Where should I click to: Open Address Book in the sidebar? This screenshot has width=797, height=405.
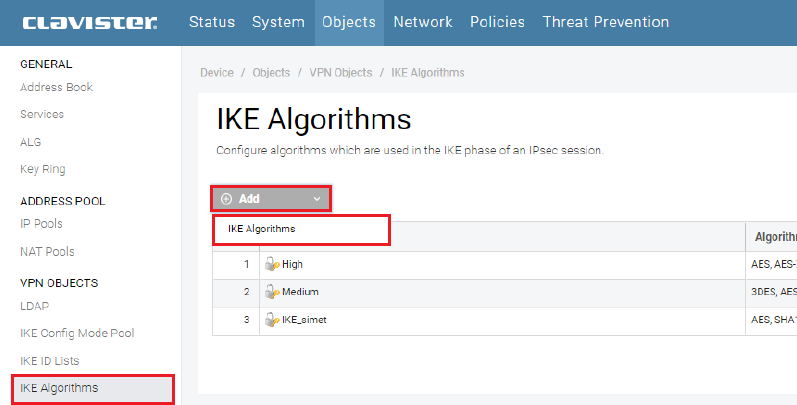(x=56, y=87)
